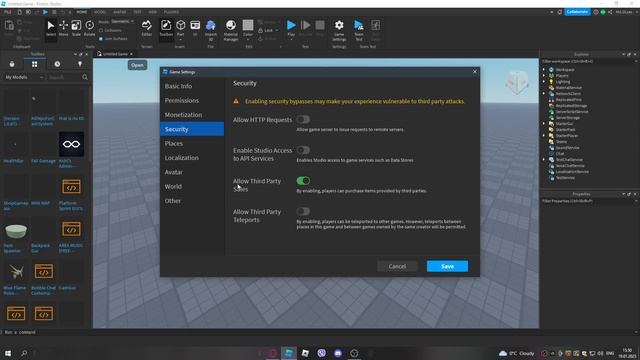The height and width of the screenshot is (360, 640).
Task: Toggle the Join Surfaces checkbox
Action: 101,39
